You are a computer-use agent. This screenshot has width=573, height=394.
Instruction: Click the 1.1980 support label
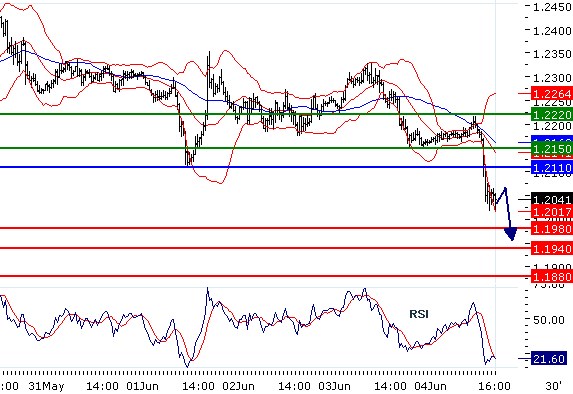[551, 229]
